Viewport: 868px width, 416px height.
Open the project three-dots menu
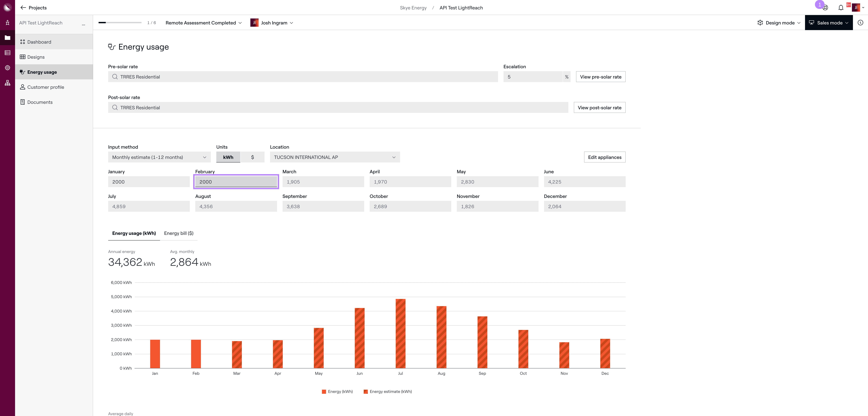pos(83,24)
